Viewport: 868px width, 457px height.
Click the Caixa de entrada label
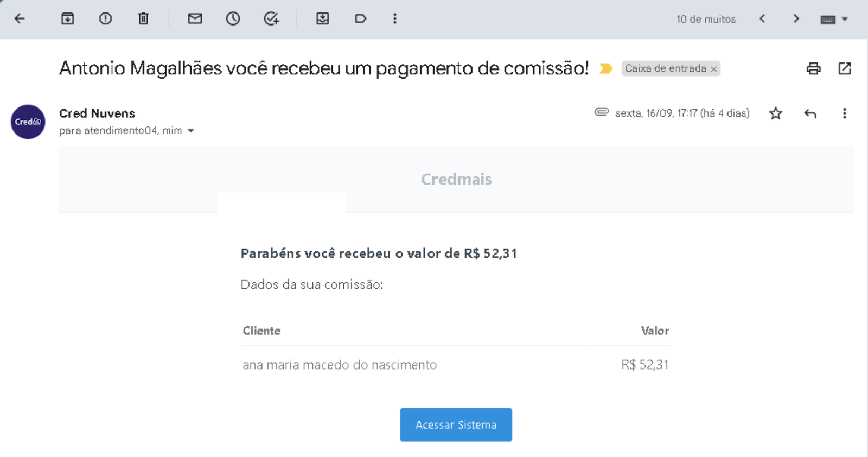tap(666, 68)
